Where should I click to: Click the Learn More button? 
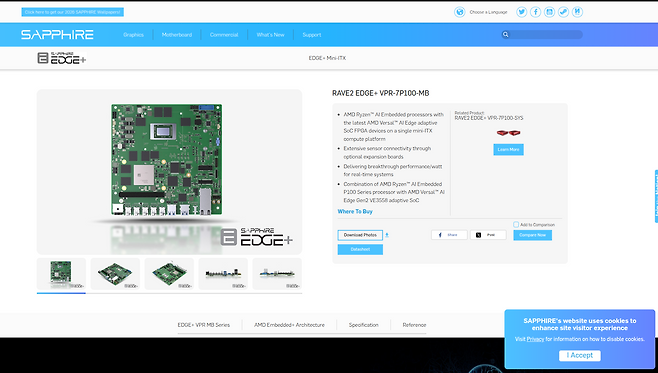(x=508, y=149)
